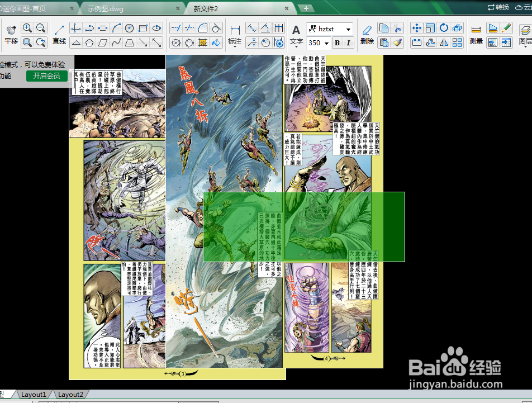Select the pentagon polygon tool
The height and width of the screenshot is (403, 532).
89,42
